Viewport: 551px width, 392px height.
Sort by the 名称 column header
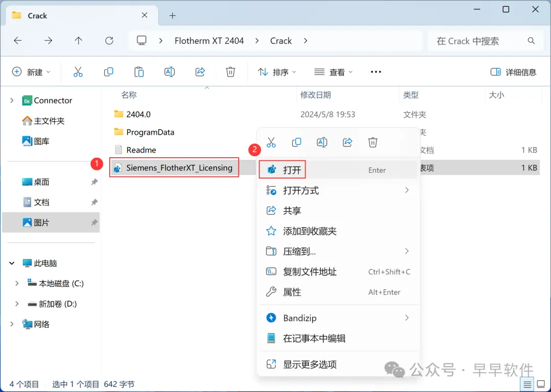pyautogui.click(x=129, y=95)
